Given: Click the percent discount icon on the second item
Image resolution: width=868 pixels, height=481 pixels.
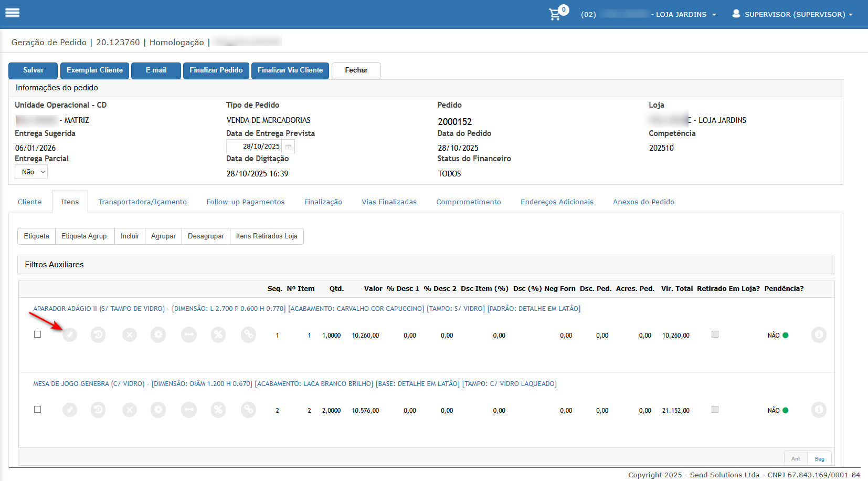Looking at the screenshot, I should click(218, 410).
